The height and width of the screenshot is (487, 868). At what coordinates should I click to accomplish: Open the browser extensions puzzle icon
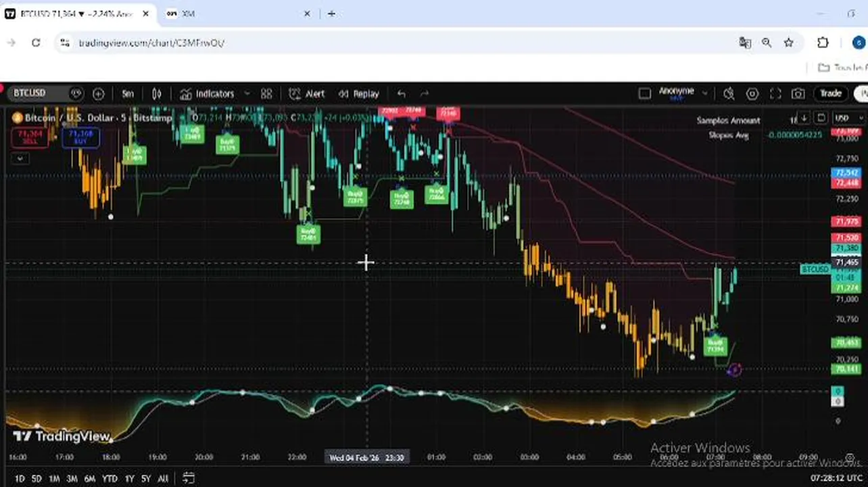coord(823,43)
